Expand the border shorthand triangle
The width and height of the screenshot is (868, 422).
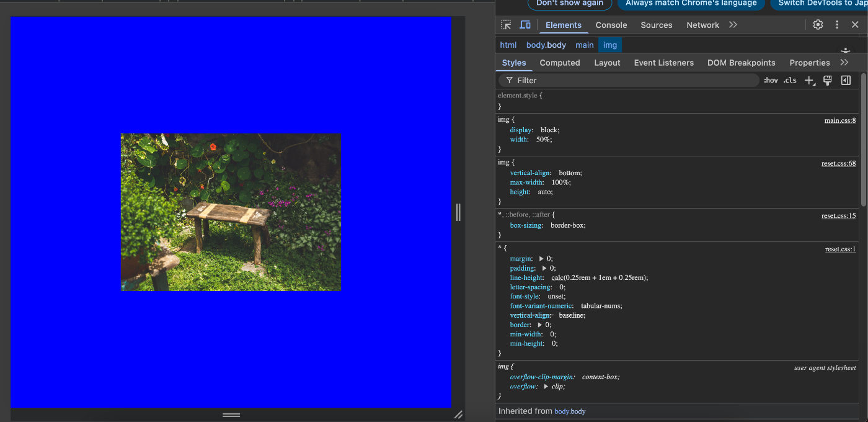pyautogui.click(x=540, y=325)
